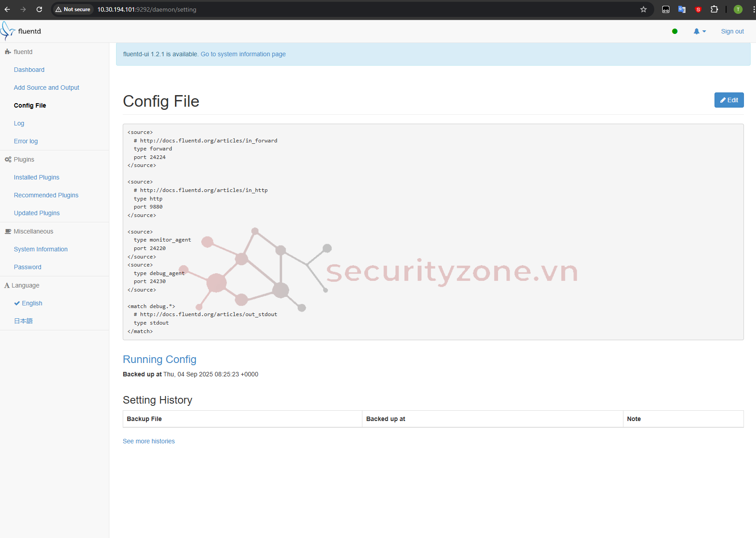Click the Language section header
Image resolution: width=756 pixels, height=538 pixels.
pyautogui.click(x=22, y=285)
